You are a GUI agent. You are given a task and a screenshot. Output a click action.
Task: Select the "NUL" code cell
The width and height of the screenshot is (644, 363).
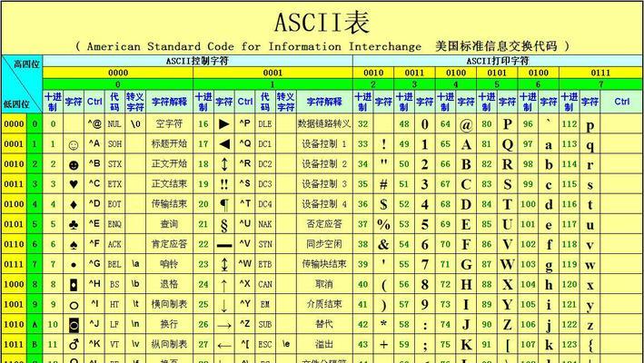click(114, 123)
